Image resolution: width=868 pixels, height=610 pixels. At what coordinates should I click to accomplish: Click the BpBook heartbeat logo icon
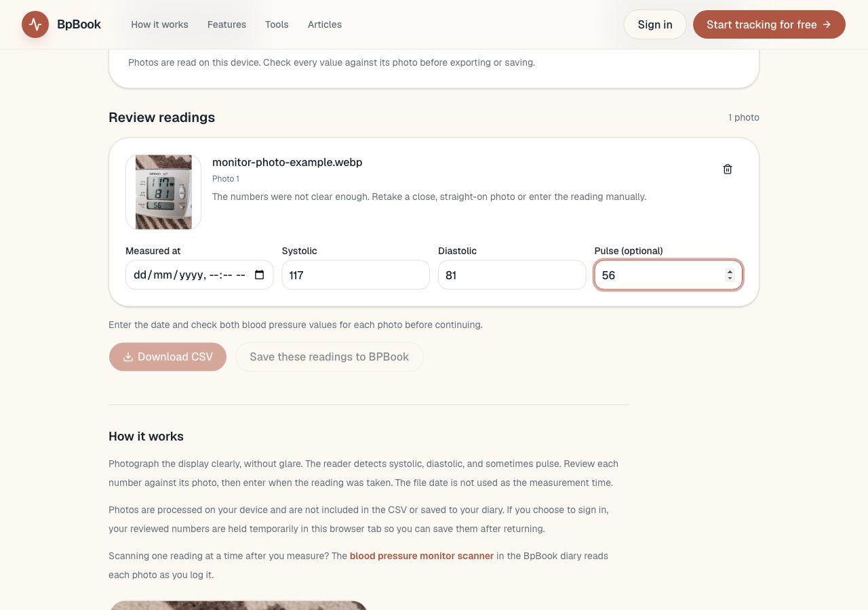35,24
